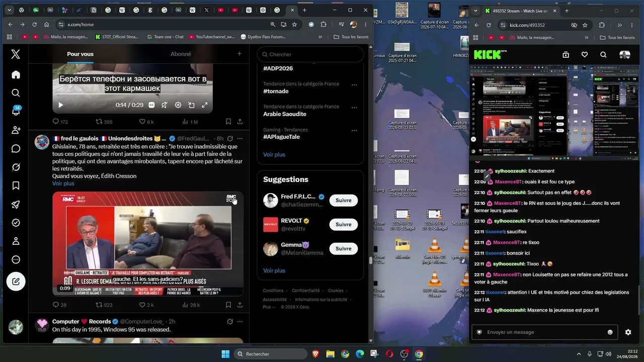Follow Fred F.P.L.C. in suggestions

[344, 200]
